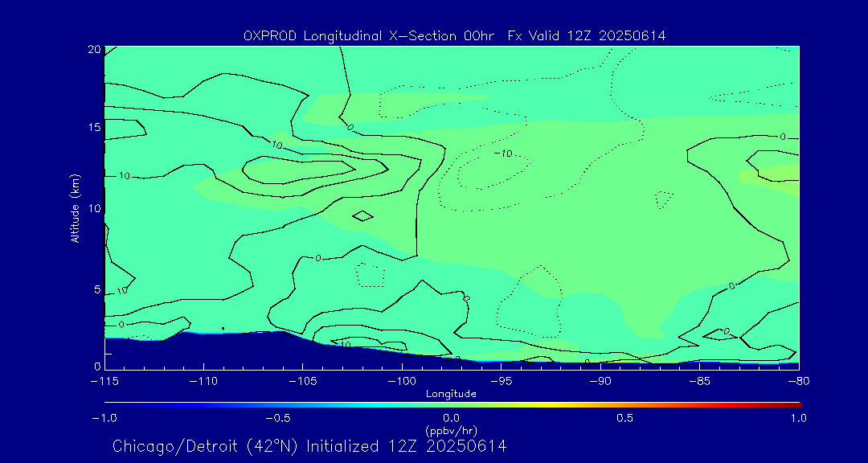Click the 20 km altitude tick label

click(x=93, y=49)
